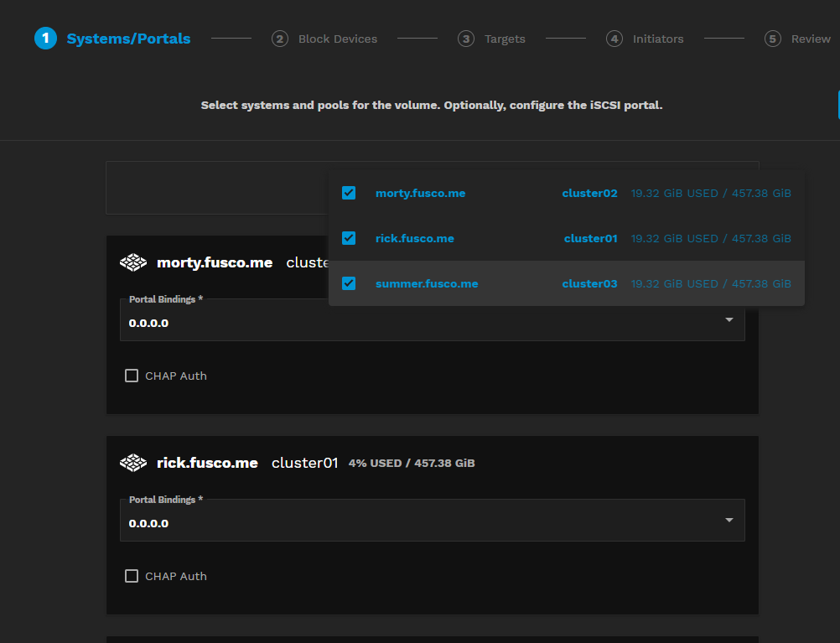Screen dimensions: 840x643
Task: Click 0.0.0.0 value in morty.fusco.me bindings
Action: pyautogui.click(x=148, y=323)
